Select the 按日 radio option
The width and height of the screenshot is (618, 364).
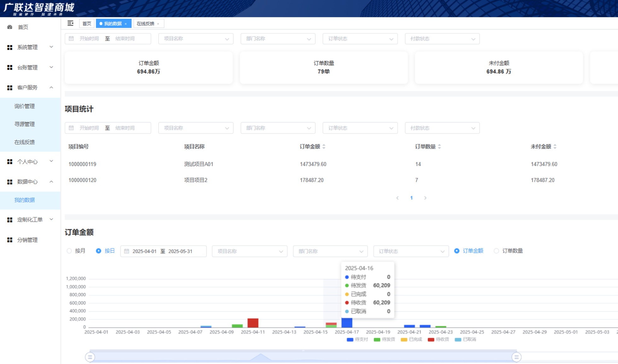pyautogui.click(x=99, y=251)
